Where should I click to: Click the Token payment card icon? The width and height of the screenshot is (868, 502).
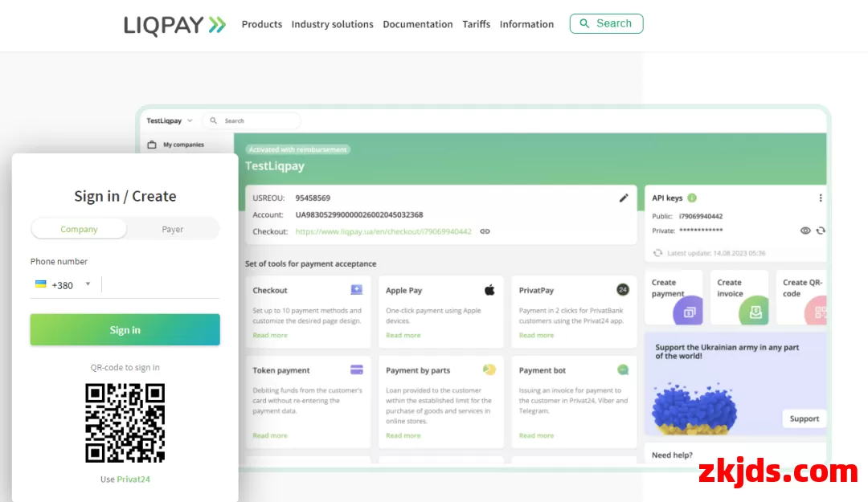click(357, 369)
